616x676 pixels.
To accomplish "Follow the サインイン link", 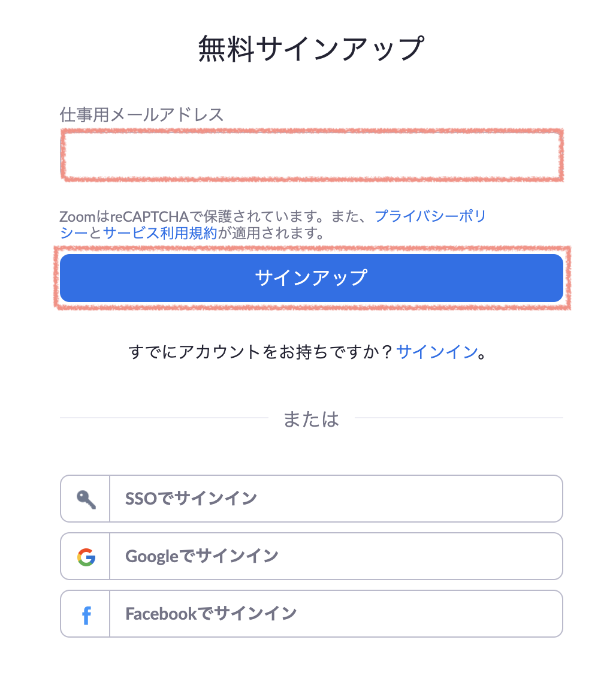I will tap(437, 352).
